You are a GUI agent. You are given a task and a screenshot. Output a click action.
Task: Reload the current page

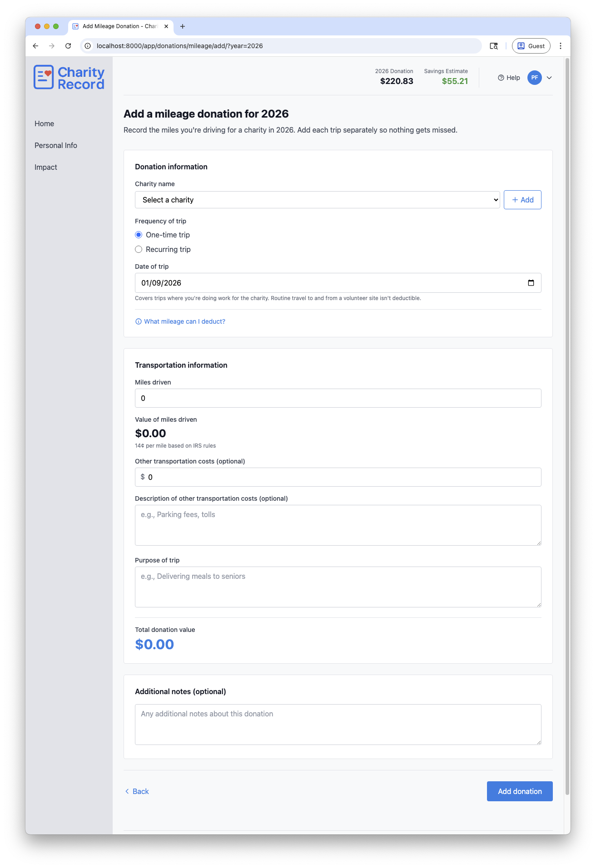click(68, 46)
